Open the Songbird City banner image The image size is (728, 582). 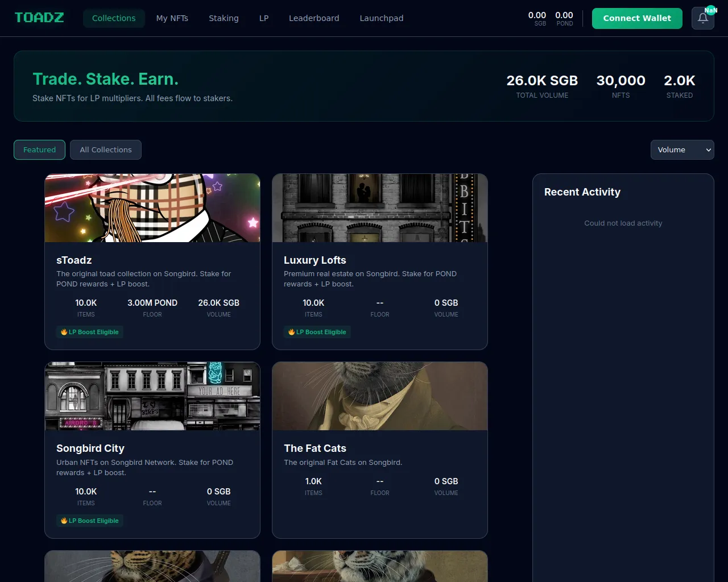[152, 396]
